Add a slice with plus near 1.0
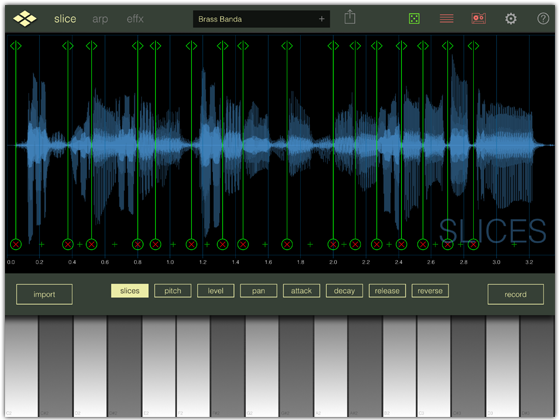 tap(173, 245)
